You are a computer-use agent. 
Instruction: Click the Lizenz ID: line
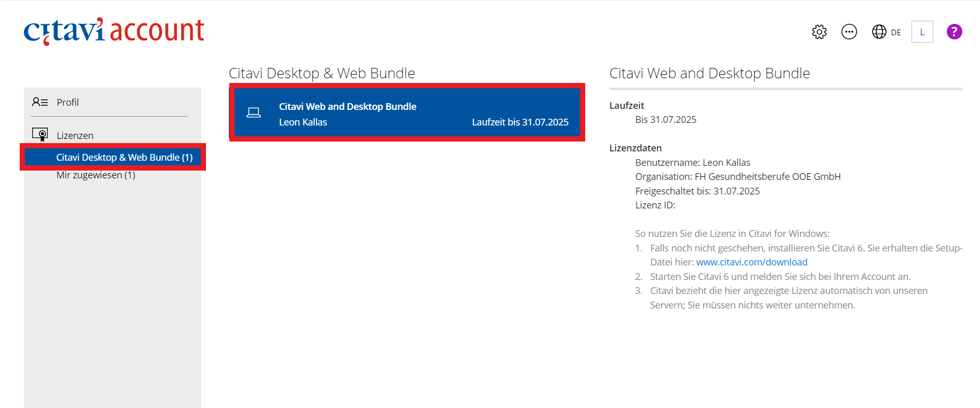point(655,205)
